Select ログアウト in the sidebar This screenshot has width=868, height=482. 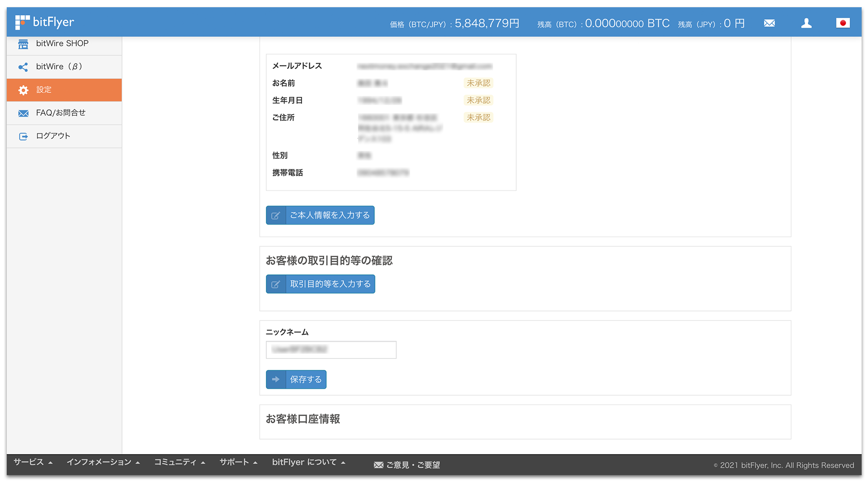point(54,136)
